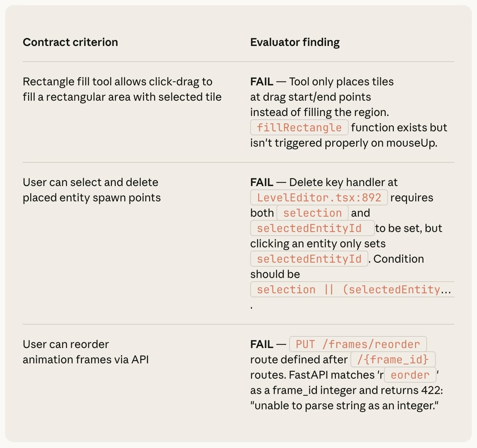Click the selectedEntityId chip before 'Condition'
This screenshot has width=477, height=448.
tap(309, 259)
